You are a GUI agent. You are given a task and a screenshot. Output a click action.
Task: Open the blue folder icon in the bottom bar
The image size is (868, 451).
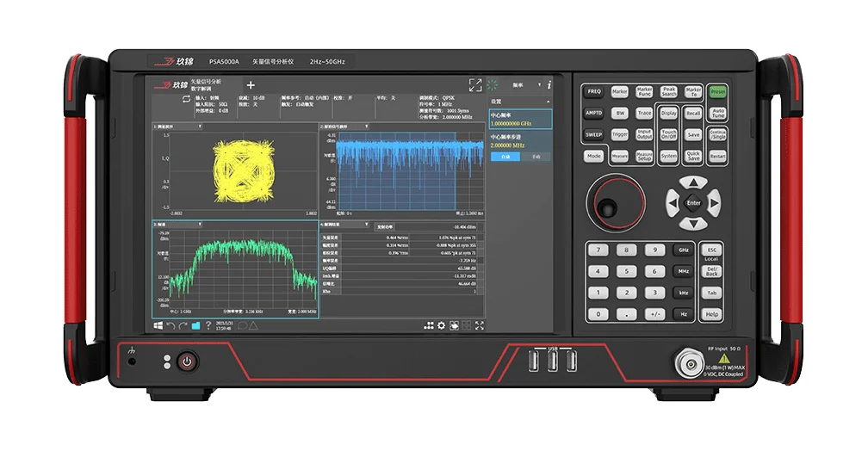pos(195,325)
